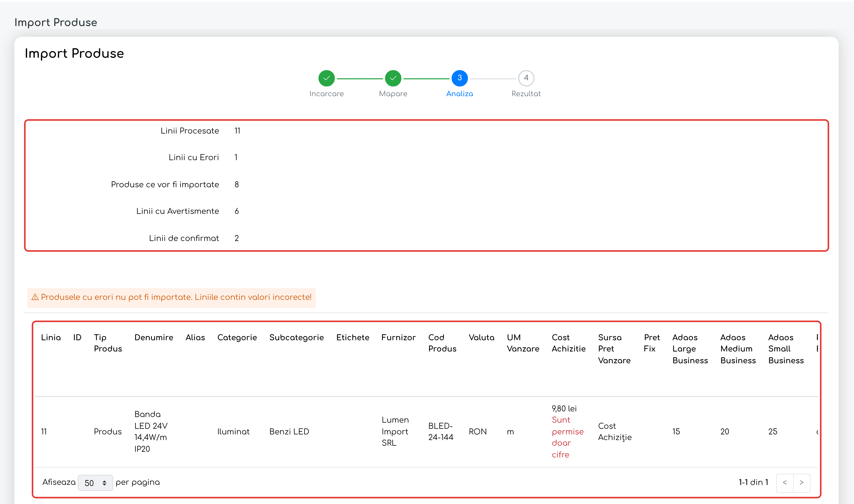The image size is (854, 504).
Task: Click the Adaos Medium Business column header
Action: [738, 349]
